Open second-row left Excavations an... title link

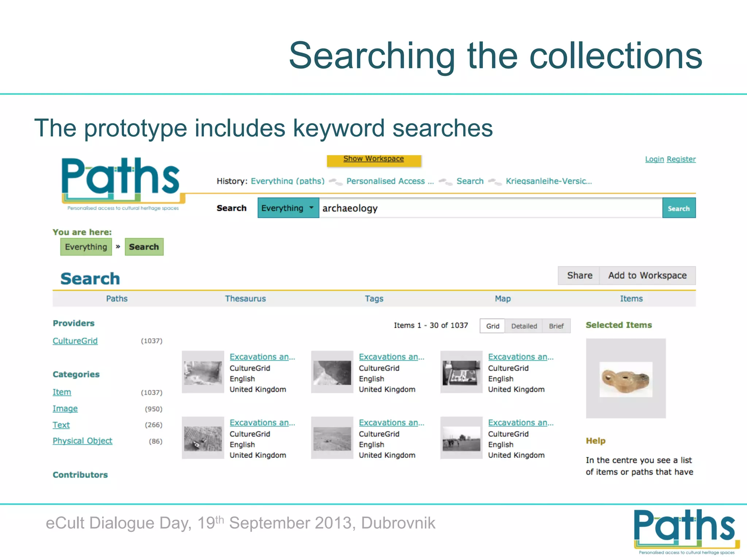pos(262,423)
